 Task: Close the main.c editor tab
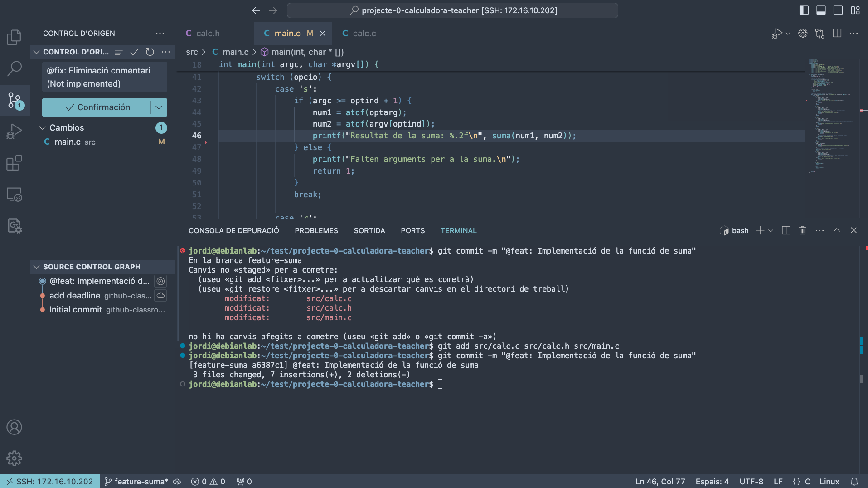[323, 33]
